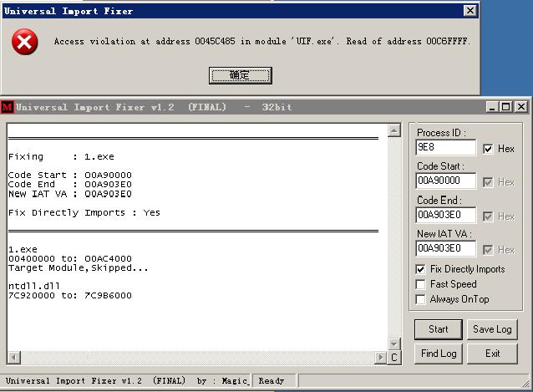The height and width of the screenshot is (392, 533).
Task: Minimize the Universal Import Fixer v1.2 window
Action: 492,107
